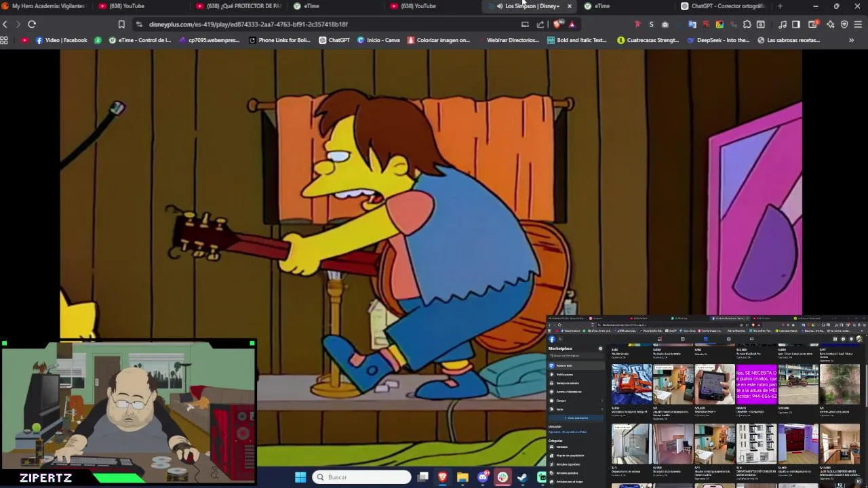Go forward with the browser forward arrow
This screenshot has height=488, width=868.
[x=18, y=24]
